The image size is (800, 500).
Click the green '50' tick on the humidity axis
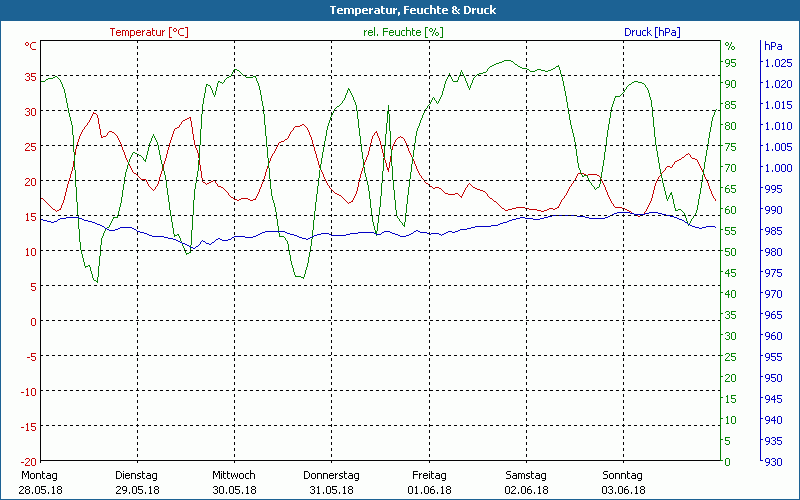click(731, 252)
